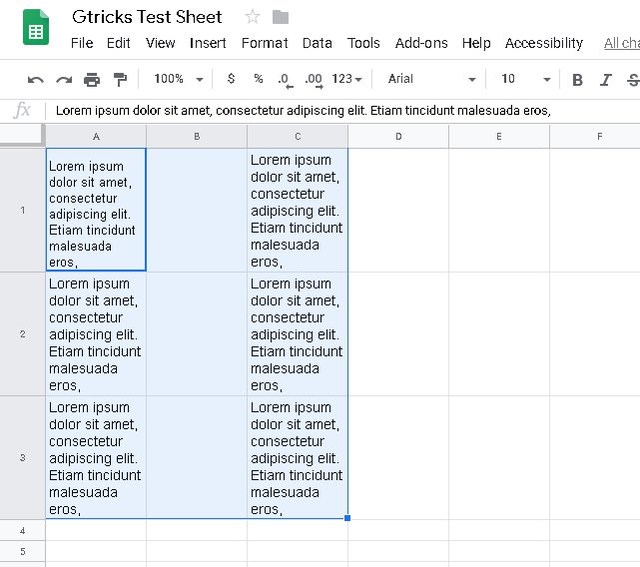Print the spreadsheet
The image size is (640, 567).
click(x=92, y=79)
